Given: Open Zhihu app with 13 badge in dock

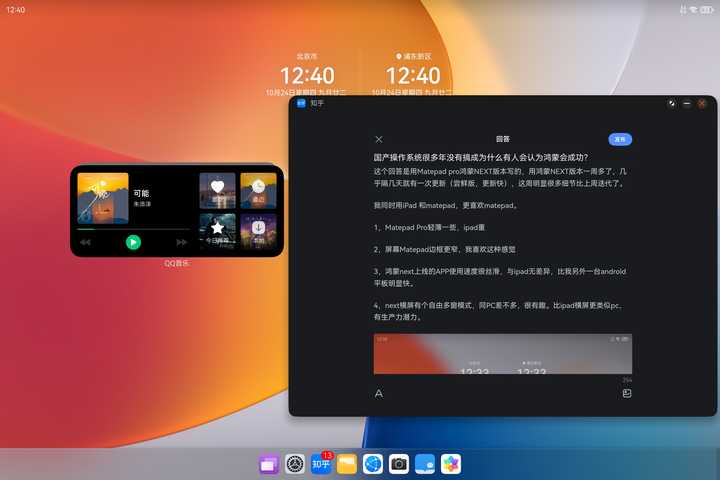Looking at the screenshot, I should coord(321,464).
